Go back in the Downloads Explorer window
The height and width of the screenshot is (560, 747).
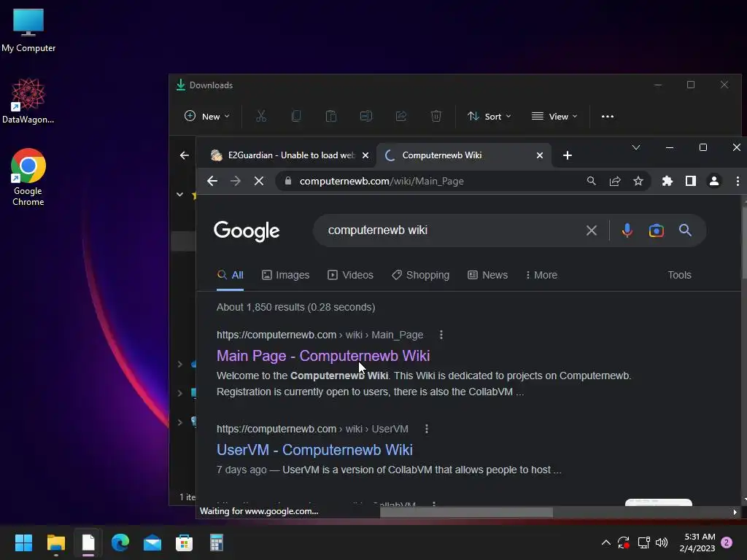[185, 155]
